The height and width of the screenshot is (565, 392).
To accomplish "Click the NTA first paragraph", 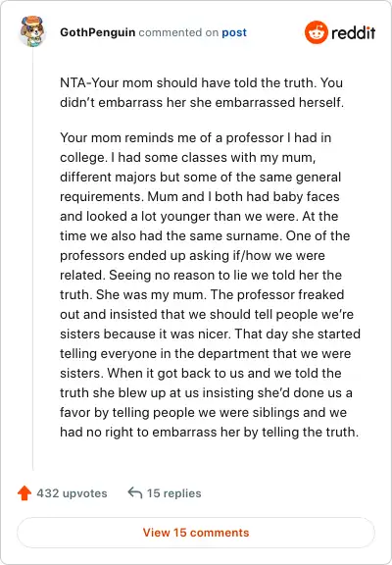I will pyautogui.click(x=202, y=92).
